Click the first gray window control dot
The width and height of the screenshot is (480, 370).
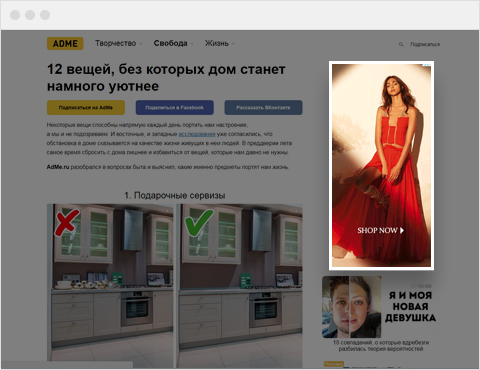click(15, 15)
